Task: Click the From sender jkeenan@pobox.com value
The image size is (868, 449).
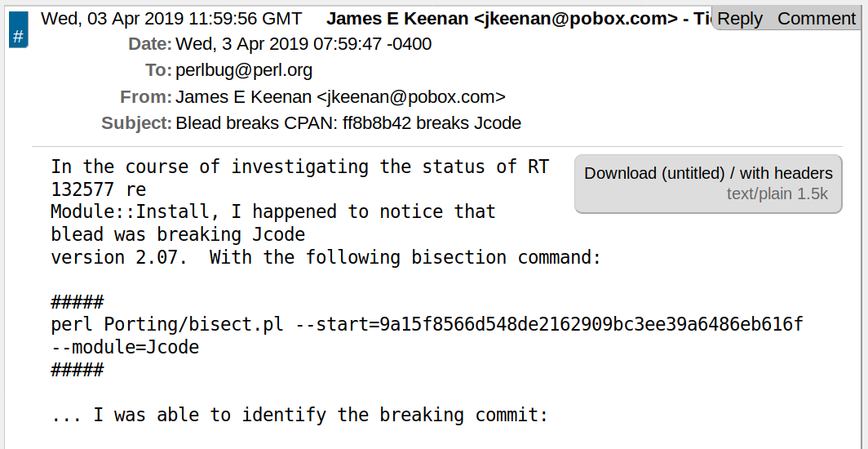Action: 340,97
